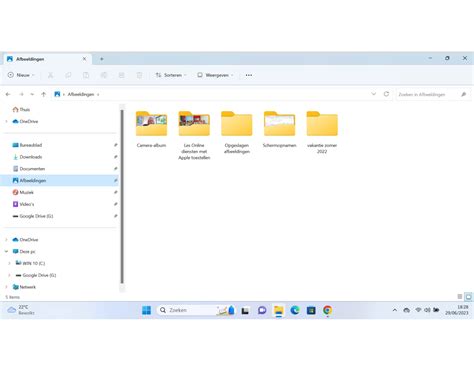This screenshot has width=474, height=372.
Task: Click the taskbar Zoeken search box
Action: pos(197,310)
